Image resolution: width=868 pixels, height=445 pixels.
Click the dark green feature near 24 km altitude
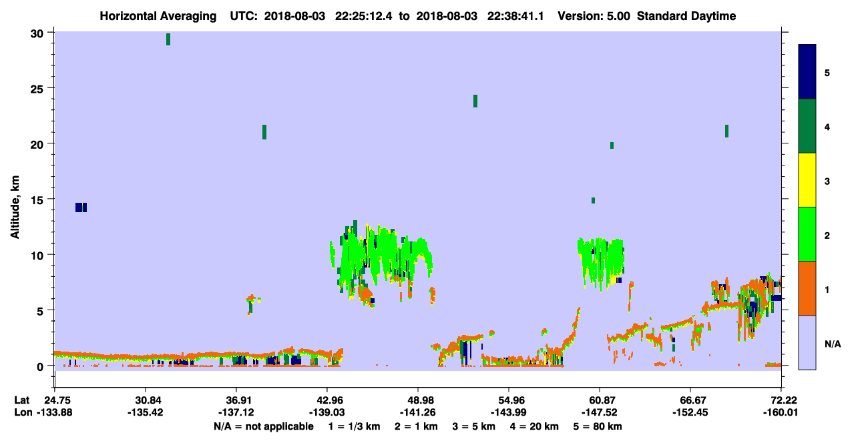tap(475, 101)
